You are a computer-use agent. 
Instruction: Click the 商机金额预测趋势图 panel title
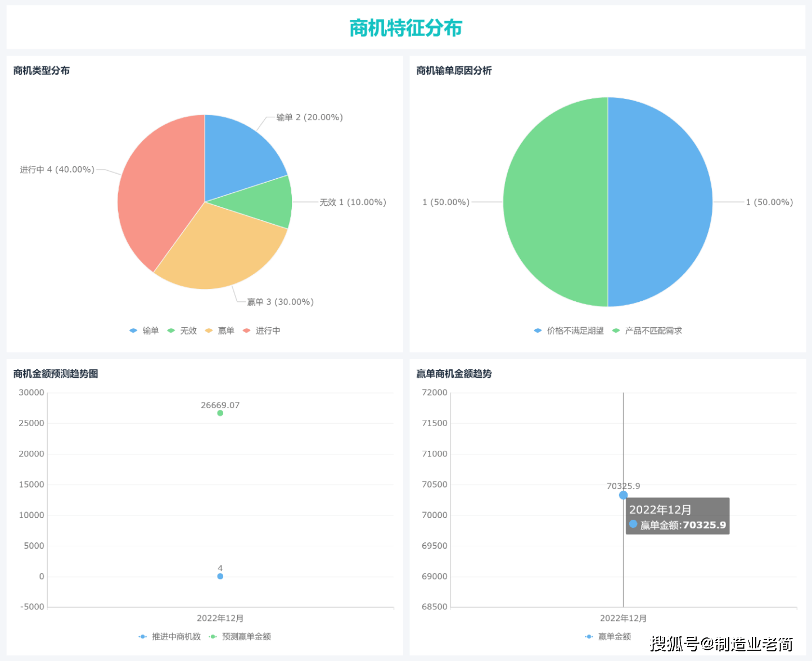click(56, 374)
